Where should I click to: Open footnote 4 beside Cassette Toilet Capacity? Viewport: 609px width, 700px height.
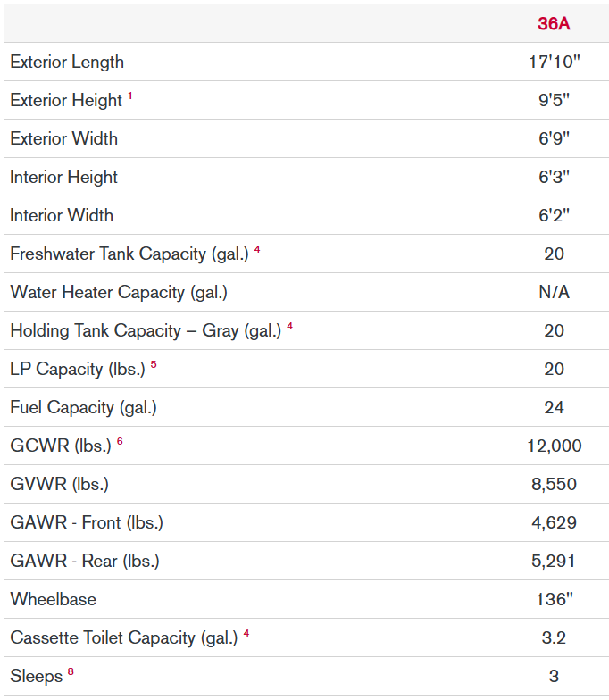click(x=246, y=634)
